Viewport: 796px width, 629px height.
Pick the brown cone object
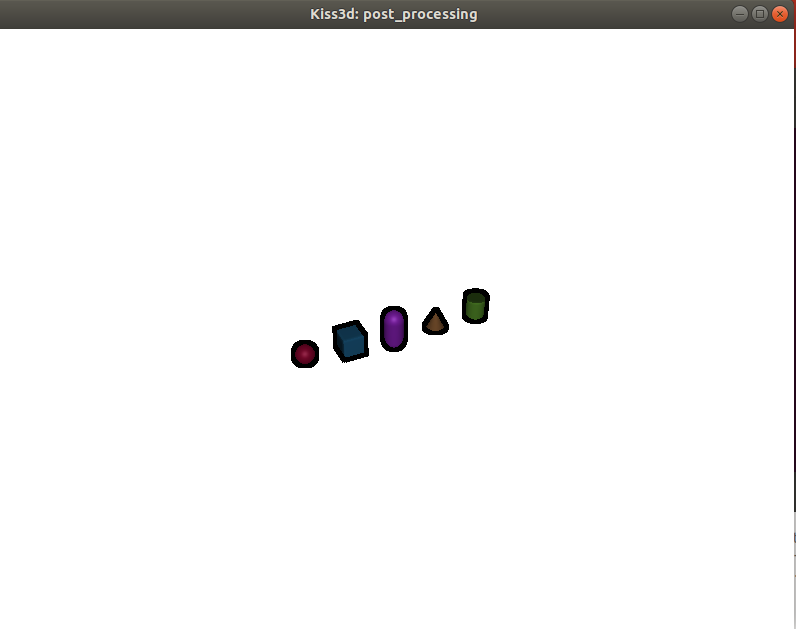tap(435, 321)
